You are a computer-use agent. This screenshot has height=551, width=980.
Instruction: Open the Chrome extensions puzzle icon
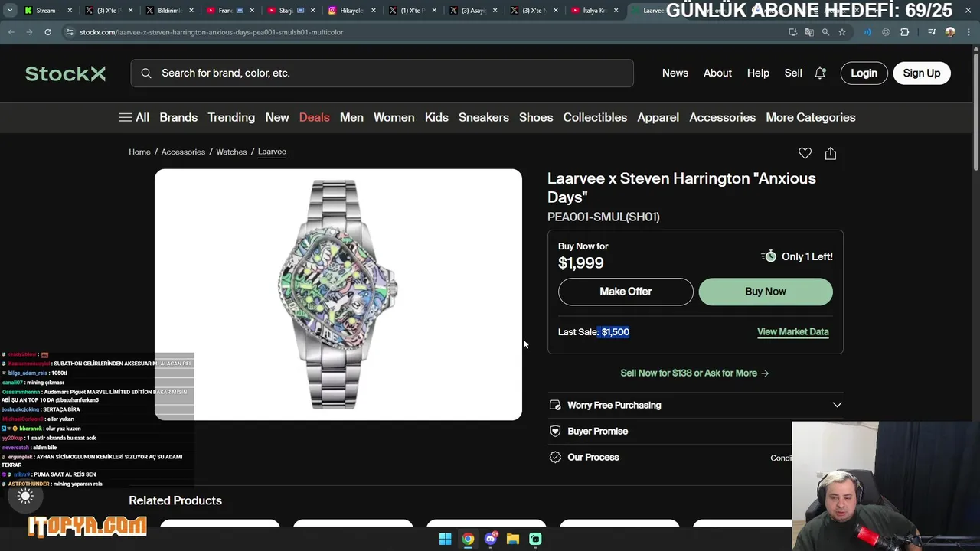904,32
